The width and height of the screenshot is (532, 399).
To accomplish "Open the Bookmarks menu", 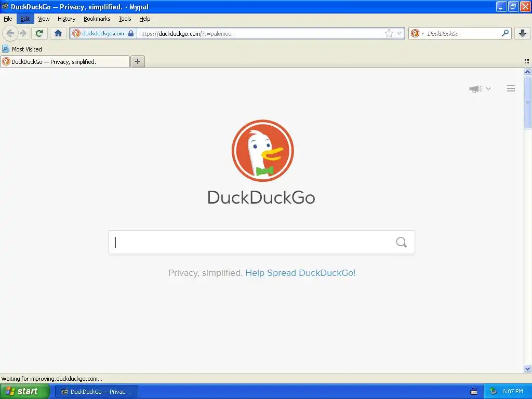I will tap(97, 19).
